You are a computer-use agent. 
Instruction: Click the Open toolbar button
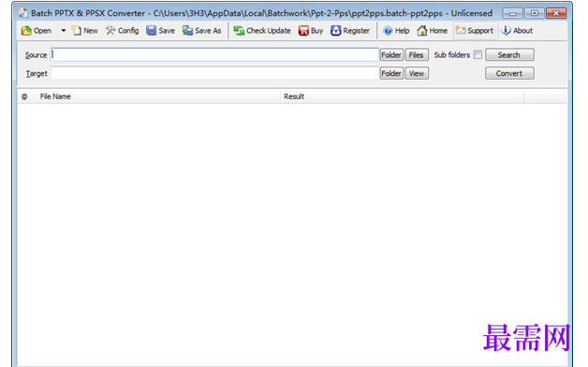[36, 31]
